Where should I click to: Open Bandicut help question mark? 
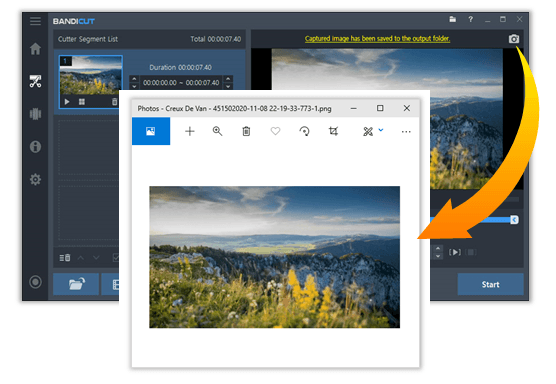tap(470, 19)
